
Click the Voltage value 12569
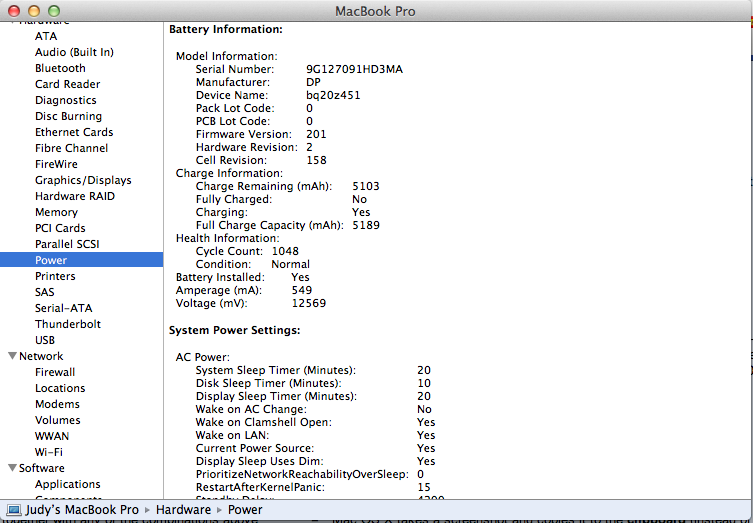[x=309, y=303]
